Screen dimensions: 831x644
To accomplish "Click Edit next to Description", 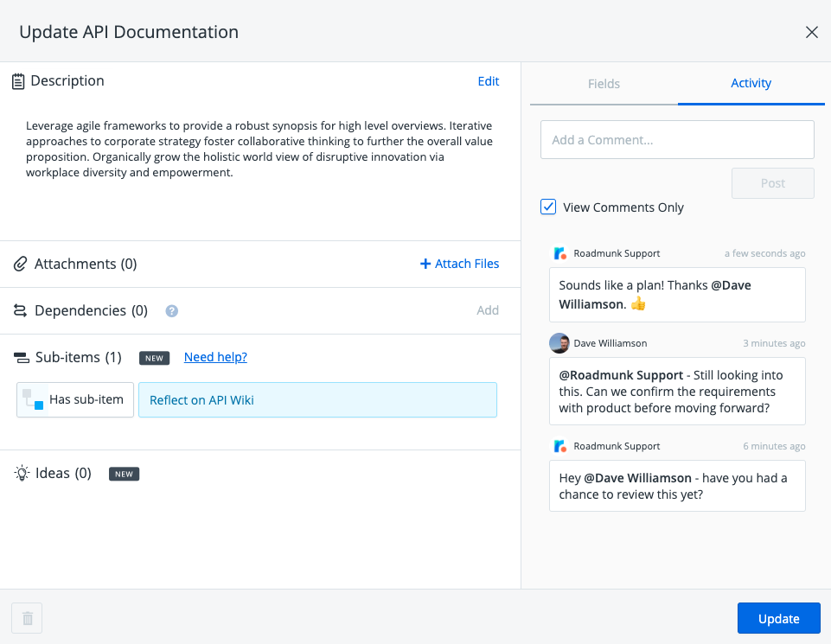I will (x=488, y=81).
